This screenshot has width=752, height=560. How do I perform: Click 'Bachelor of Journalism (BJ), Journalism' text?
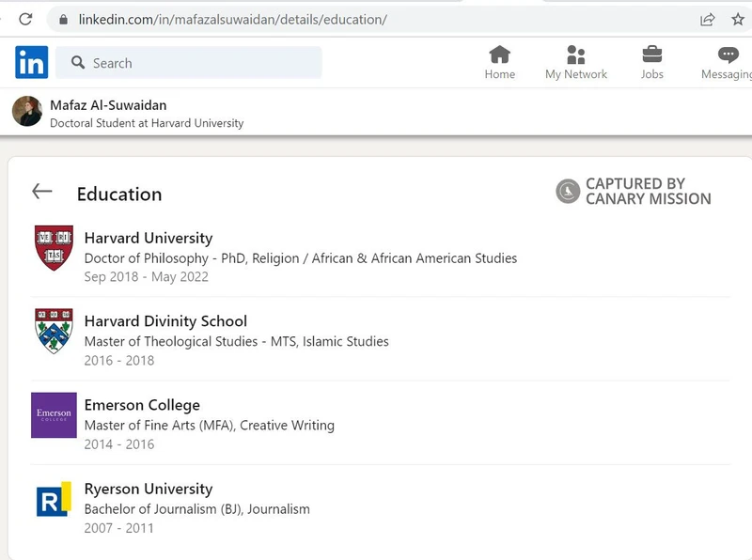tap(197, 509)
